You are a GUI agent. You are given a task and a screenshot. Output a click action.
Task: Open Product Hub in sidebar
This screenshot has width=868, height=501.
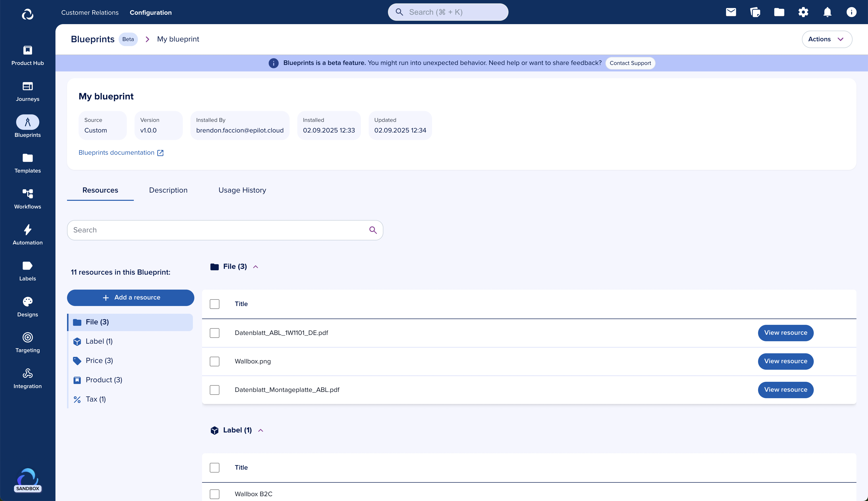[27, 55]
